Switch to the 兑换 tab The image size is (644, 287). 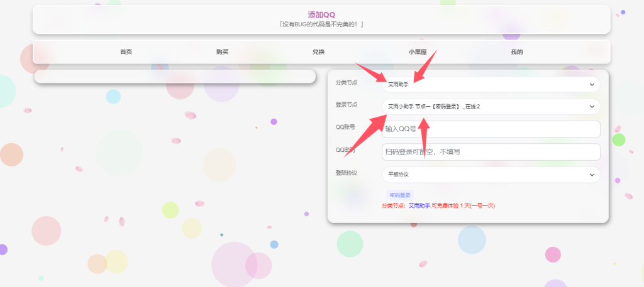click(x=318, y=52)
